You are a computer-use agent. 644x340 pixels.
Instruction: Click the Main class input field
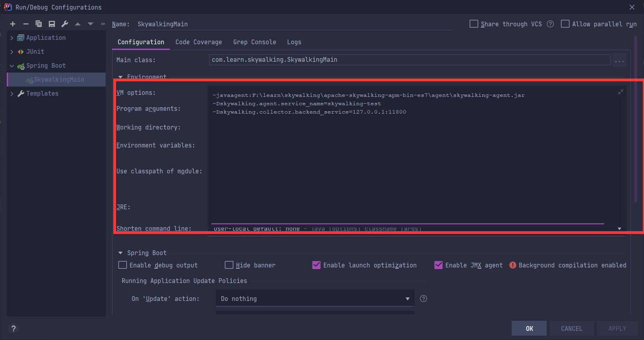click(410, 60)
